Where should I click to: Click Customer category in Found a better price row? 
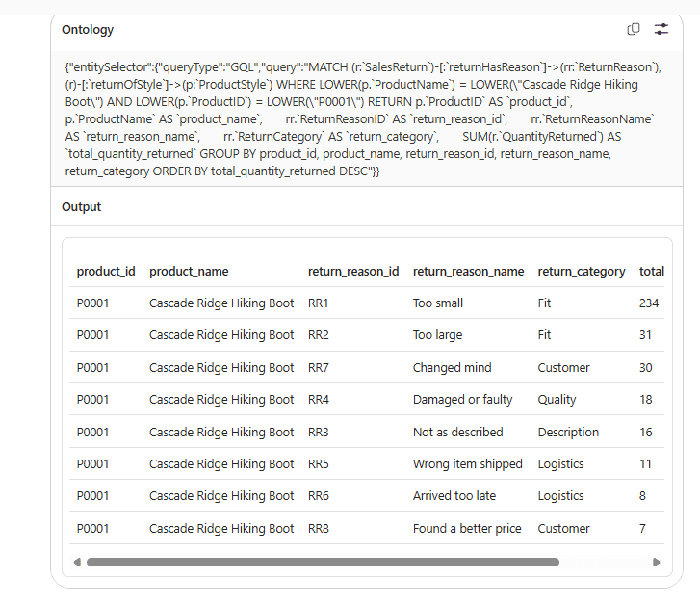click(x=564, y=528)
